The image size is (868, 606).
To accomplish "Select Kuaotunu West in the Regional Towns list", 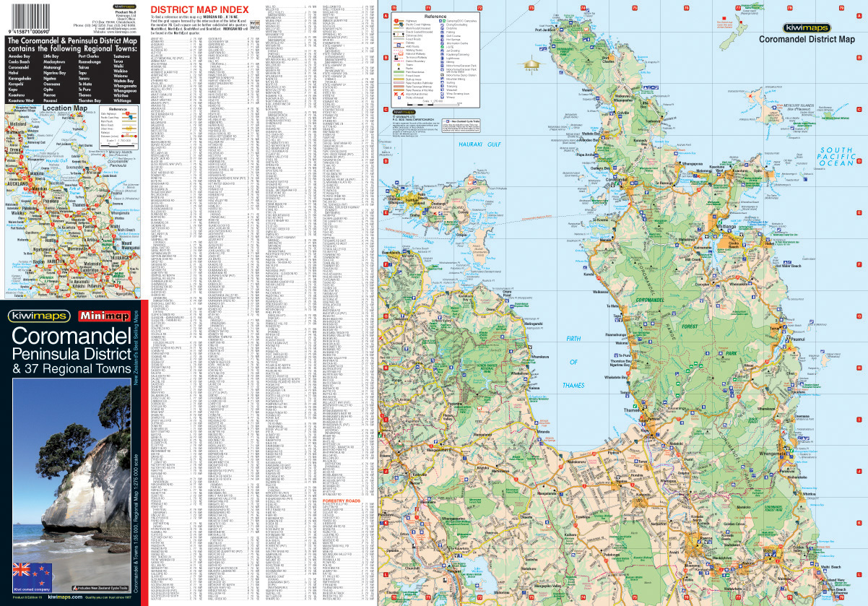I will 22,100.
